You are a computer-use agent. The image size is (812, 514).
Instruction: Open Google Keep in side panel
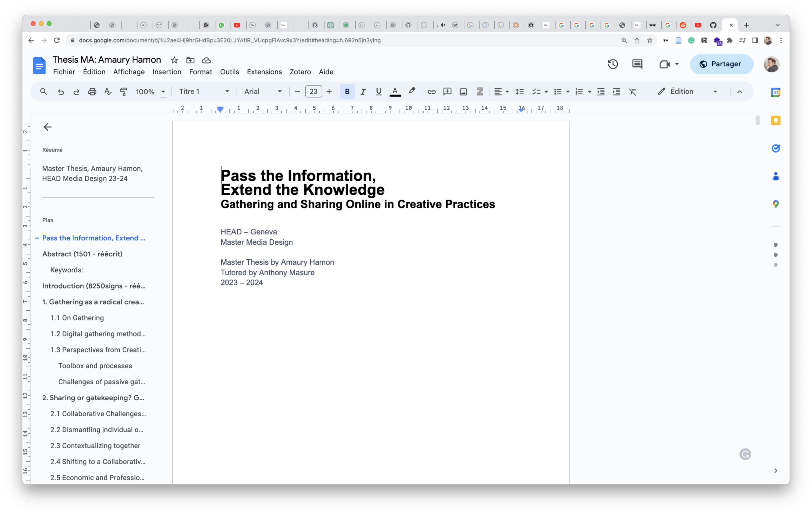click(776, 120)
